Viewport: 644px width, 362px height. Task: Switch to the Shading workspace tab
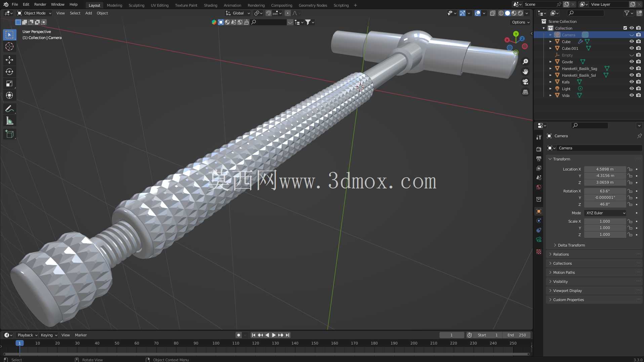tap(210, 5)
